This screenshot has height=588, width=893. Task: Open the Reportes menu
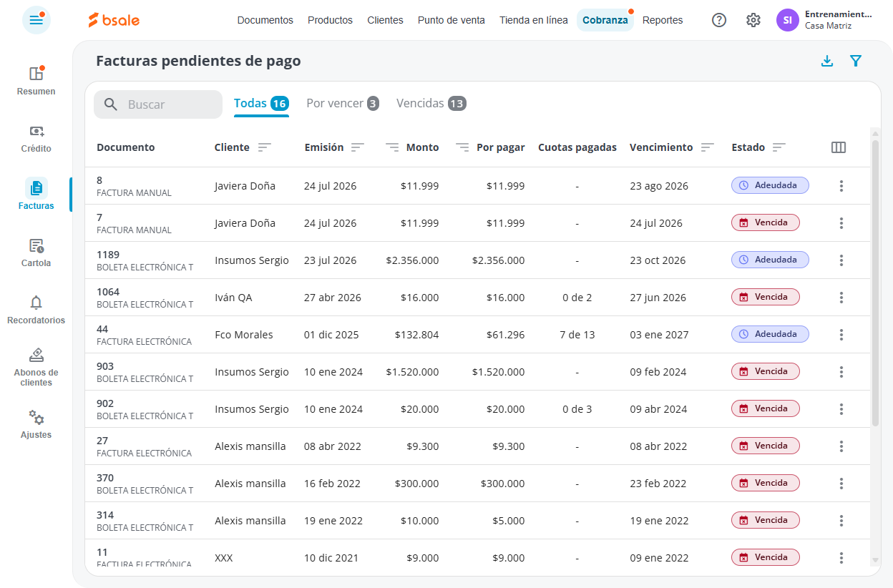click(663, 20)
